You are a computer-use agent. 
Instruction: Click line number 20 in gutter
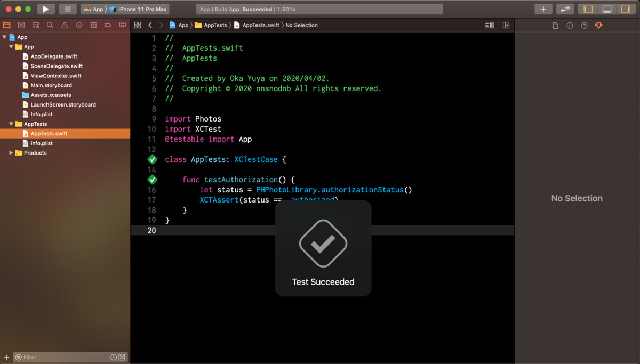coord(151,230)
